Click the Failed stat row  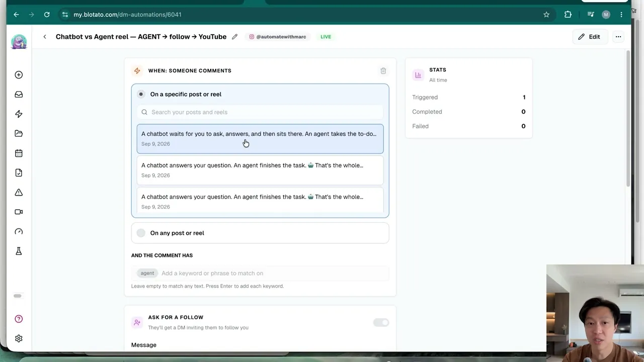tap(468, 126)
